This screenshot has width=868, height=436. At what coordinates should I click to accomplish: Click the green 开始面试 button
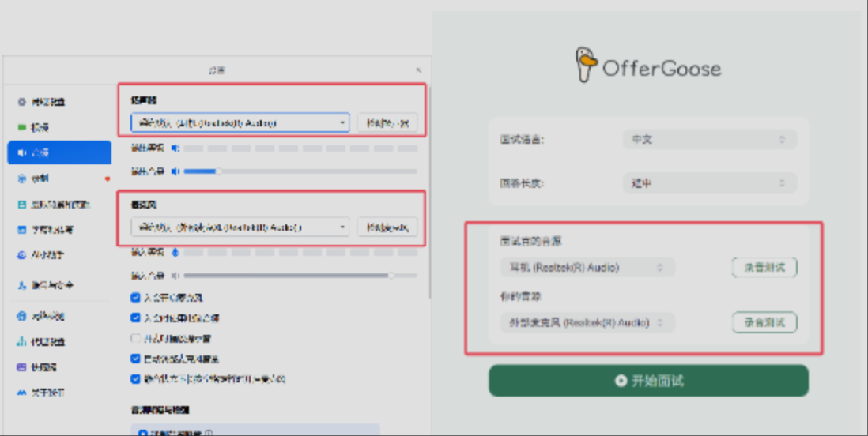[x=648, y=381]
